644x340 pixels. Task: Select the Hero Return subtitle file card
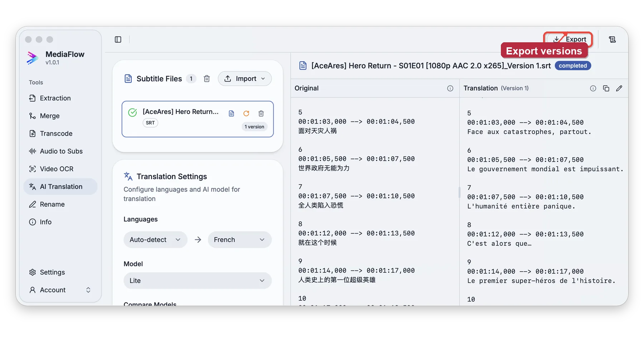197,119
